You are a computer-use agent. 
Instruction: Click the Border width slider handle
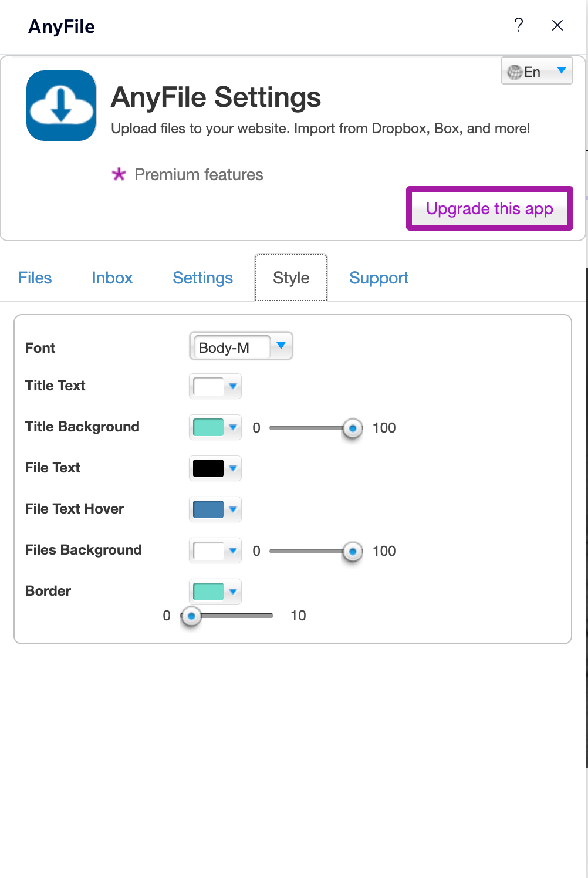tap(191, 616)
